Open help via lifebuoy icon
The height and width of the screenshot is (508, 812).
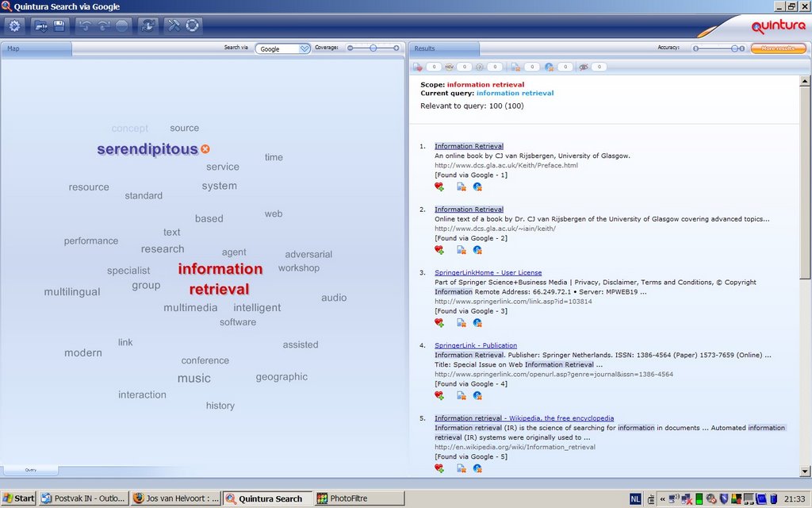point(192,25)
